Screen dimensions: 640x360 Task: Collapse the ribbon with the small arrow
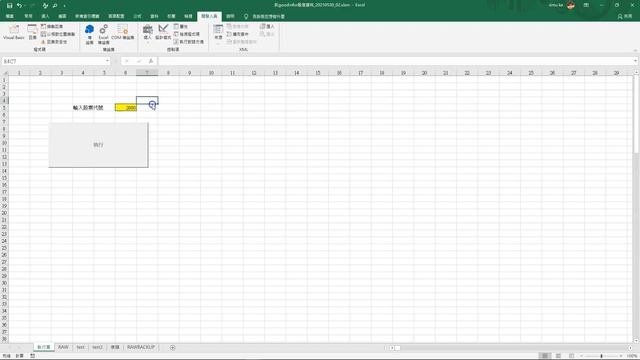635,50
